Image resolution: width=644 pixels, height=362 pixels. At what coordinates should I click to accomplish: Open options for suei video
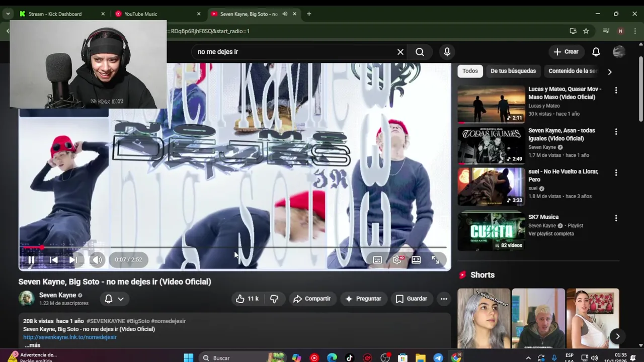(x=616, y=172)
